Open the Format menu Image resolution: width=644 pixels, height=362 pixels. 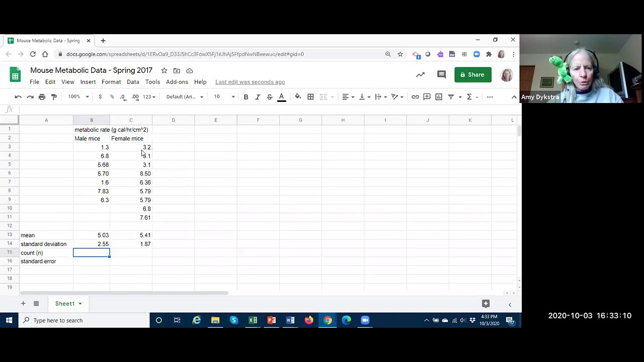[111, 82]
